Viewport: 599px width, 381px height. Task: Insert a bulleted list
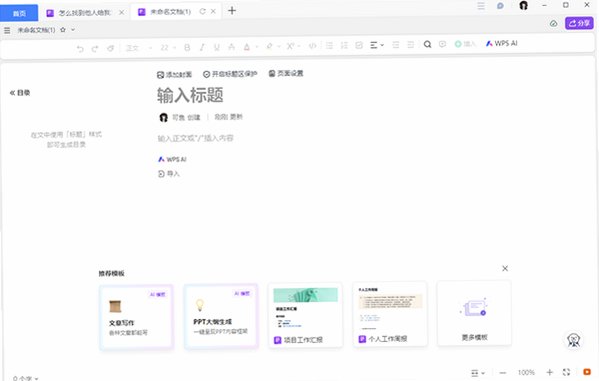[x=329, y=45]
